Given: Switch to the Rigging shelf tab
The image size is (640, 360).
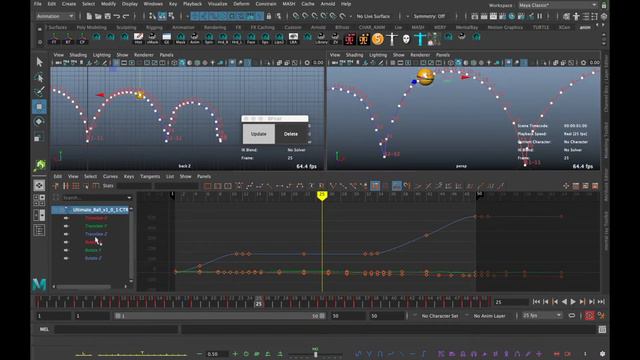Looking at the screenshot, I should coord(154,27).
